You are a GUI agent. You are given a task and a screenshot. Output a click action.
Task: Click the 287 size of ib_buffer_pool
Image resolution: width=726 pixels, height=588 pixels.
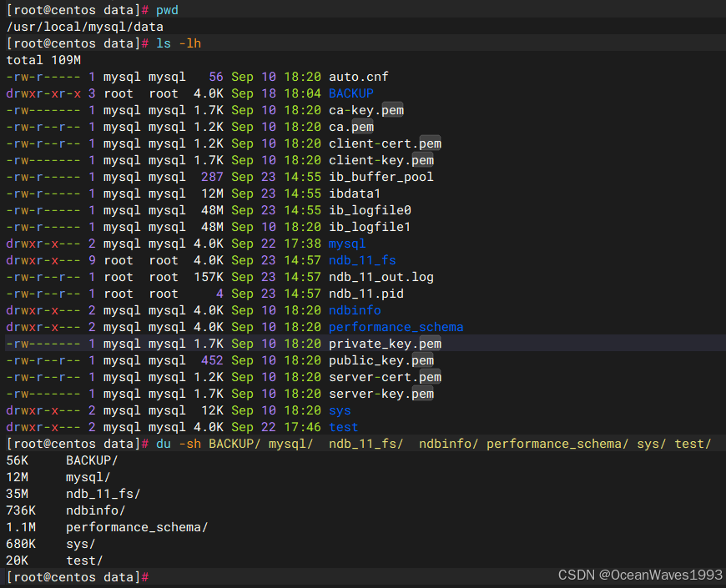[212, 177]
